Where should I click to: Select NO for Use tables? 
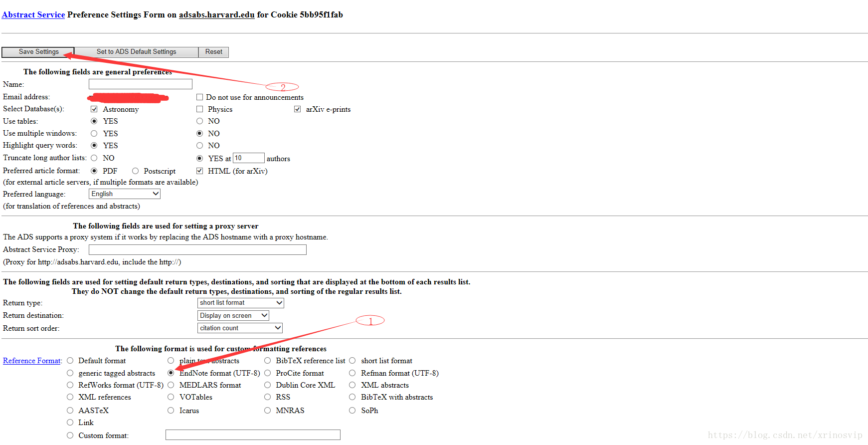199,121
